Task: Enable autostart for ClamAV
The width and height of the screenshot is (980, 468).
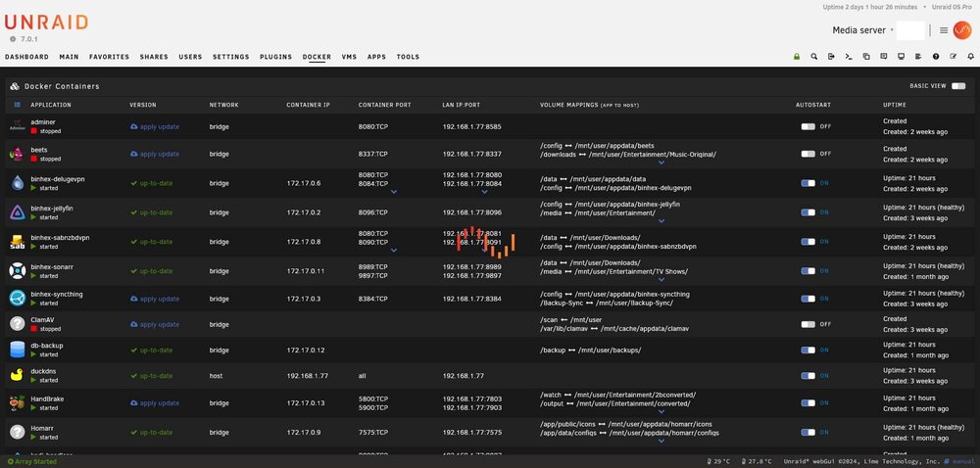Action: (808, 324)
